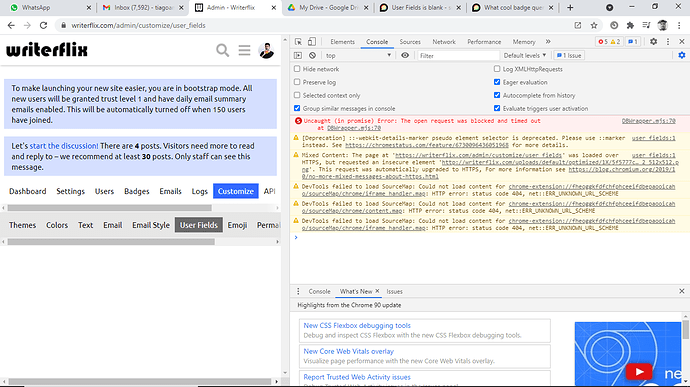Uncheck Group similar messages in console
The width and height of the screenshot is (690, 387).
[297, 108]
